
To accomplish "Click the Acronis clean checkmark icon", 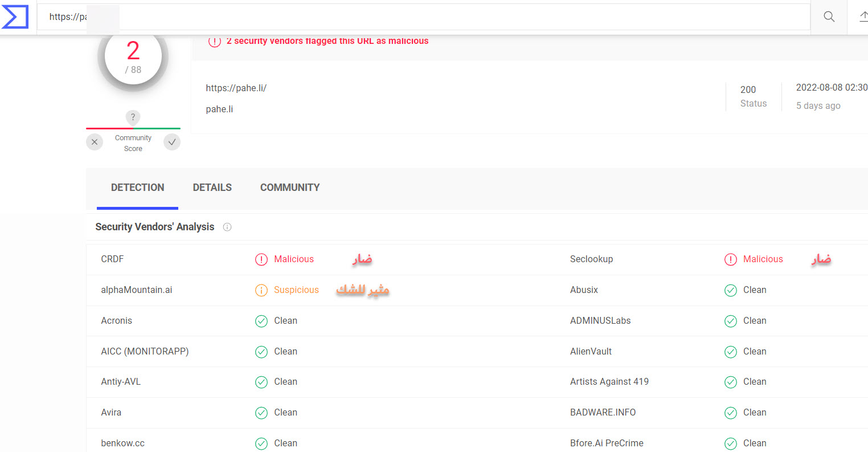I will click(x=261, y=321).
